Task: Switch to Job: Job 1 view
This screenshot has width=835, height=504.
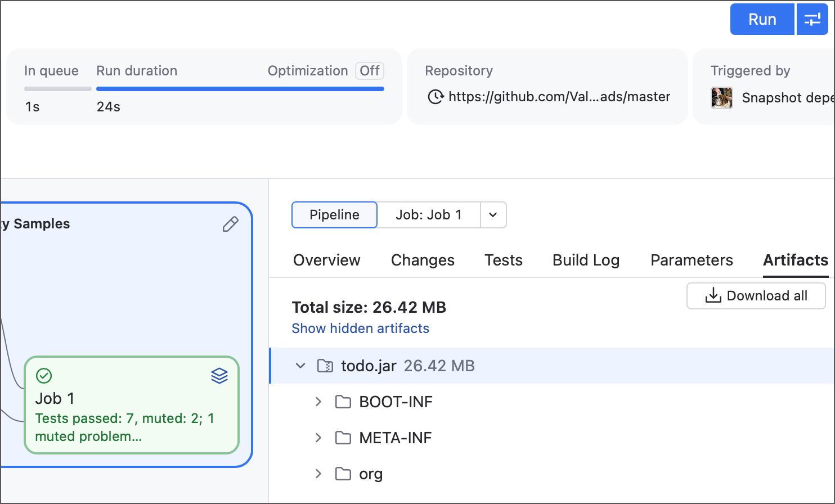Action: click(x=429, y=215)
